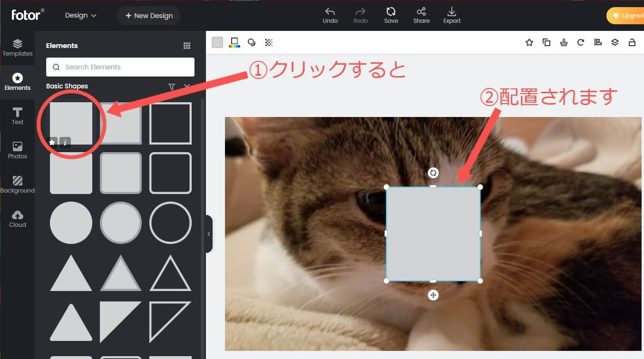The width and height of the screenshot is (644, 359).
Task: Open the transparency checkerboard tool
Action: (x=269, y=42)
